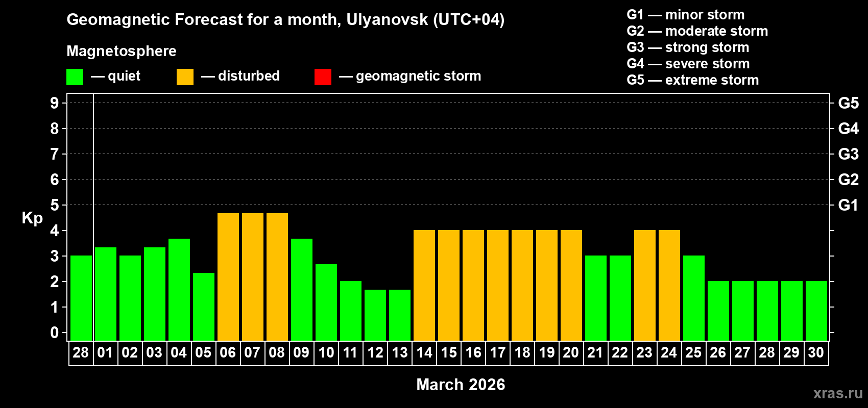Click the 'March 2026' axis label
This screenshot has width=868, height=408.
(461, 385)
